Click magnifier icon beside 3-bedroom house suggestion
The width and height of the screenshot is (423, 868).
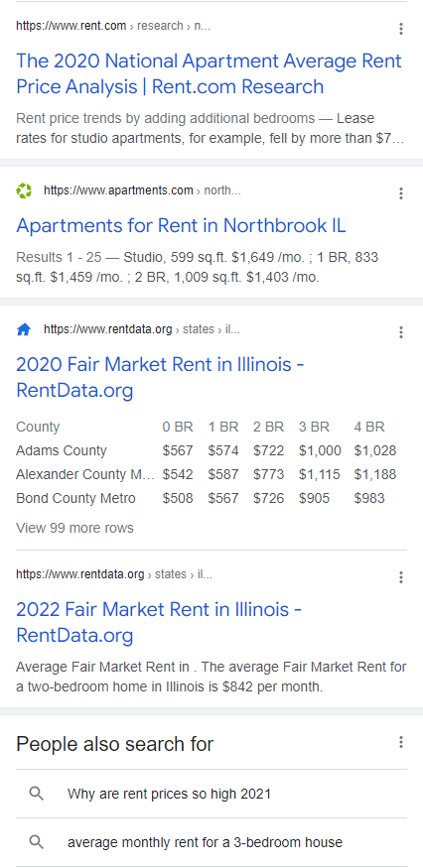coord(36,842)
